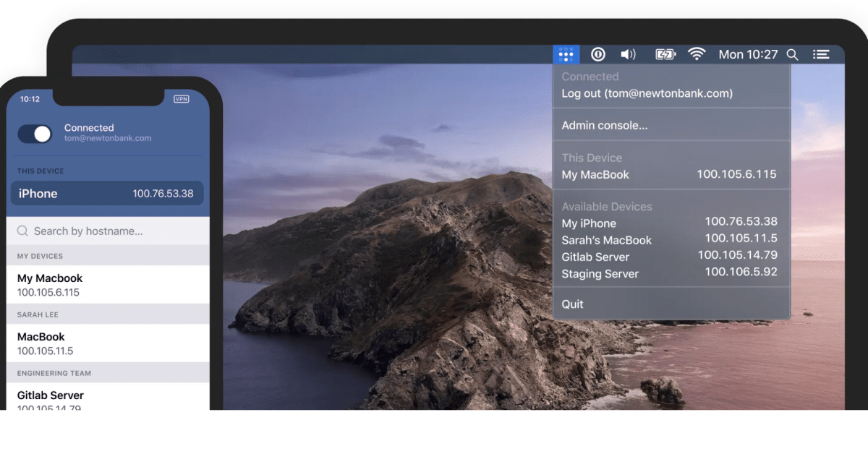Click Staging Server device entry

[600, 274]
